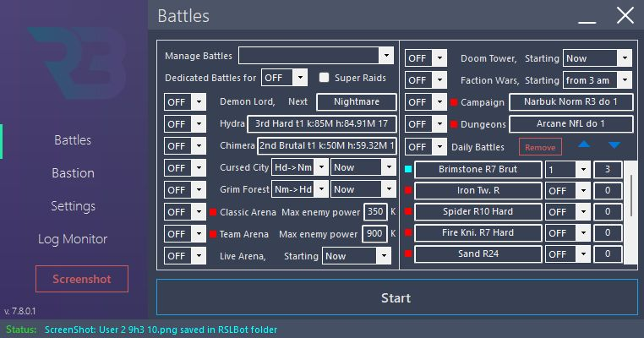The width and height of the screenshot is (644, 338).
Task: Select the Brimstone R7 Brut battle entry
Action: click(x=478, y=169)
